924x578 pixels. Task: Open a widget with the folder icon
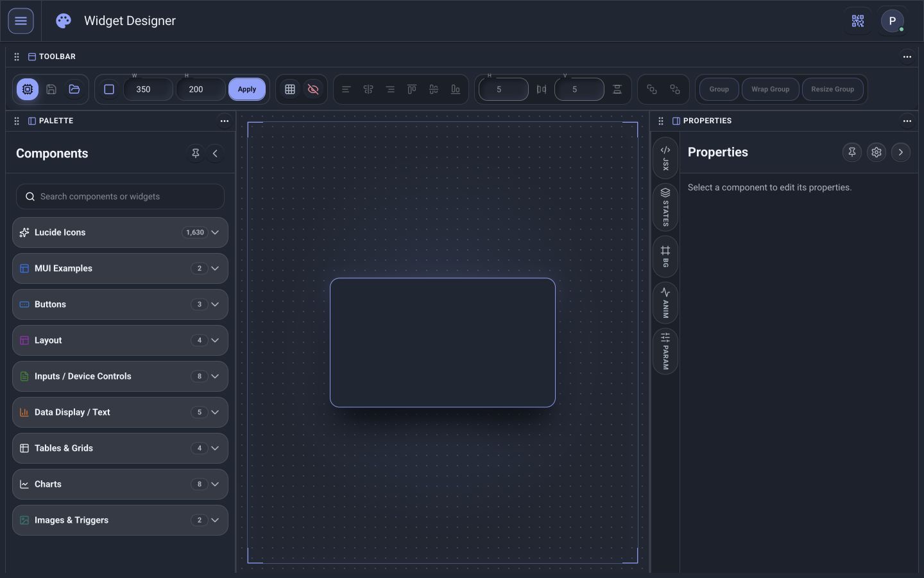pos(74,89)
